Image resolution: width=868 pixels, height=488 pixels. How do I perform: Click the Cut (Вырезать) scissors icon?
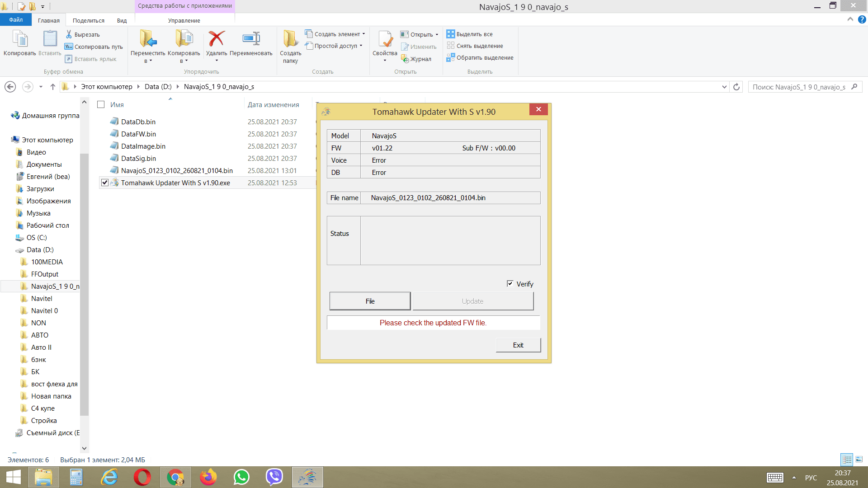[69, 34]
